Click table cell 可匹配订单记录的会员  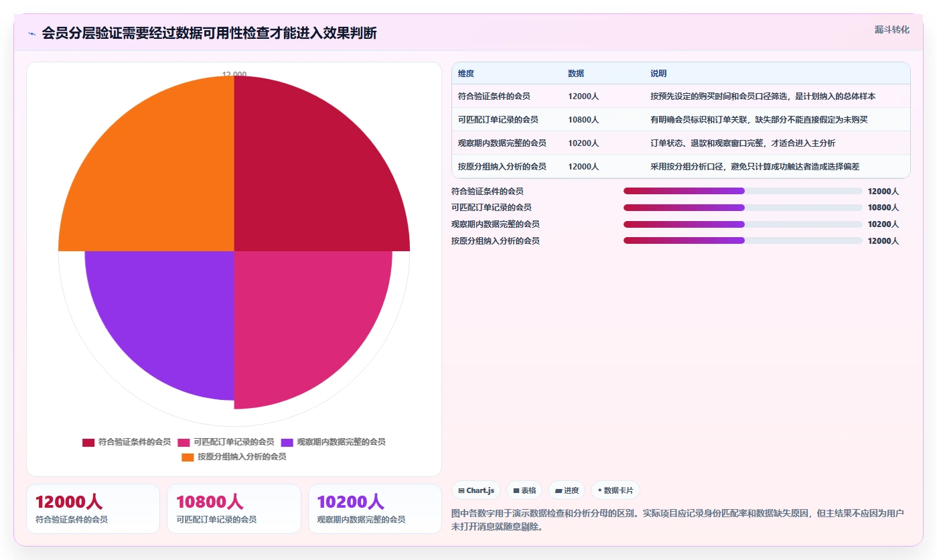click(x=498, y=120)
